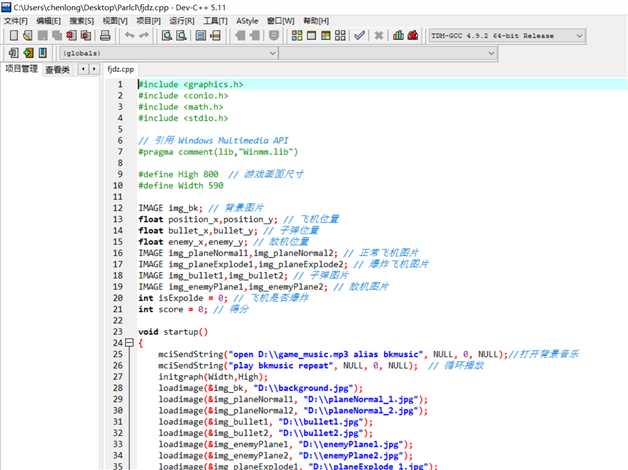Click the Run program window icon
628x470 pixels.
[x=311, y=36]
